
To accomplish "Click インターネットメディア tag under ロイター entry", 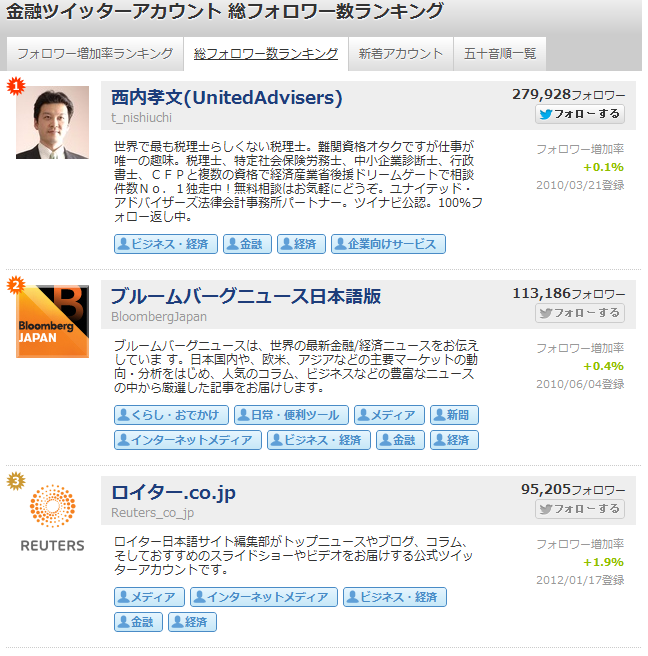I will [x=264, y=597].
